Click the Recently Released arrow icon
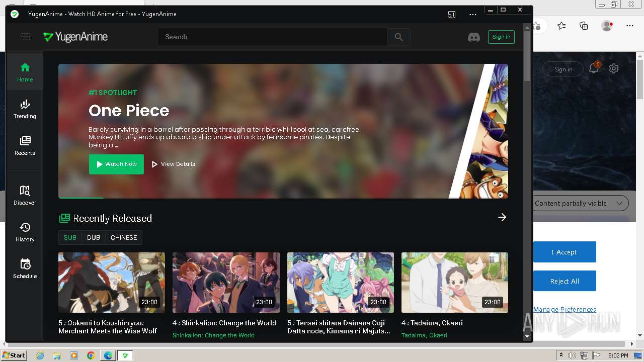The width and height of the screenshot is (644, 362). [x=502, y=217]
